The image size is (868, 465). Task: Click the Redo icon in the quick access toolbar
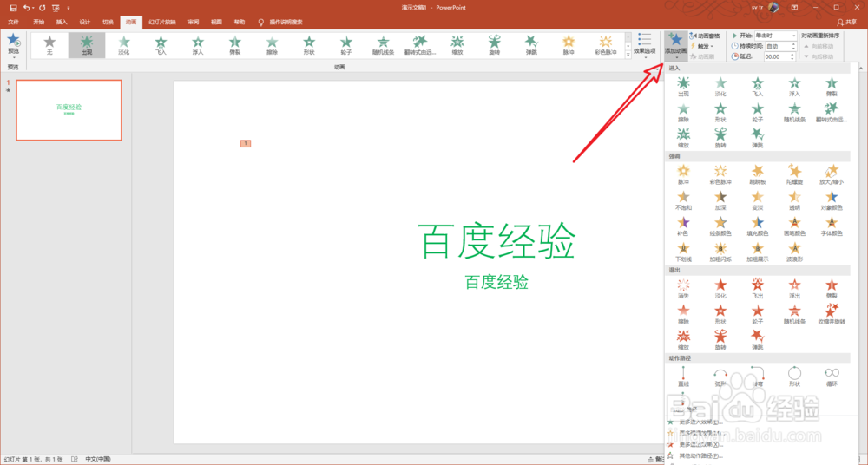point(42,8)
